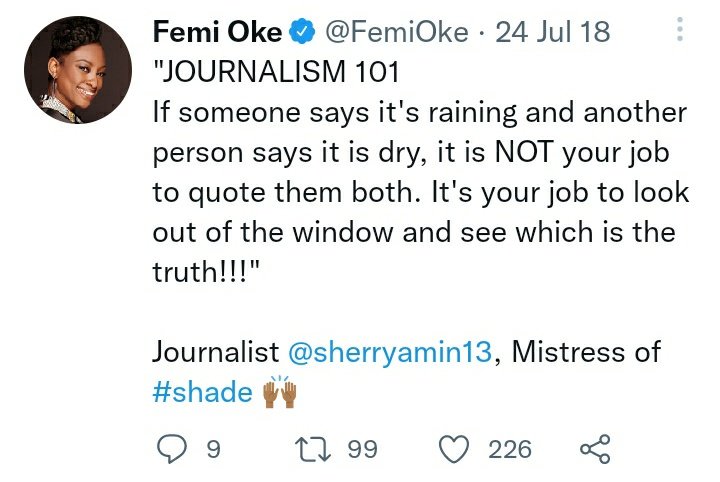View the 99 retweets count
Image resolution: width=720 pixels, height=482 pixels.
tap(363, 449)
